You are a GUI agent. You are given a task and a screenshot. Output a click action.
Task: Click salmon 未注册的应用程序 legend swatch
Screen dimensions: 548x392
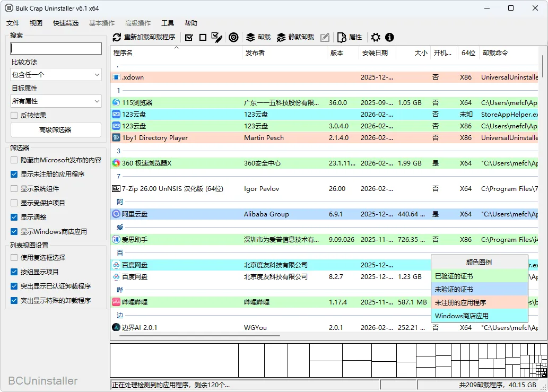(x=480, y=302)
